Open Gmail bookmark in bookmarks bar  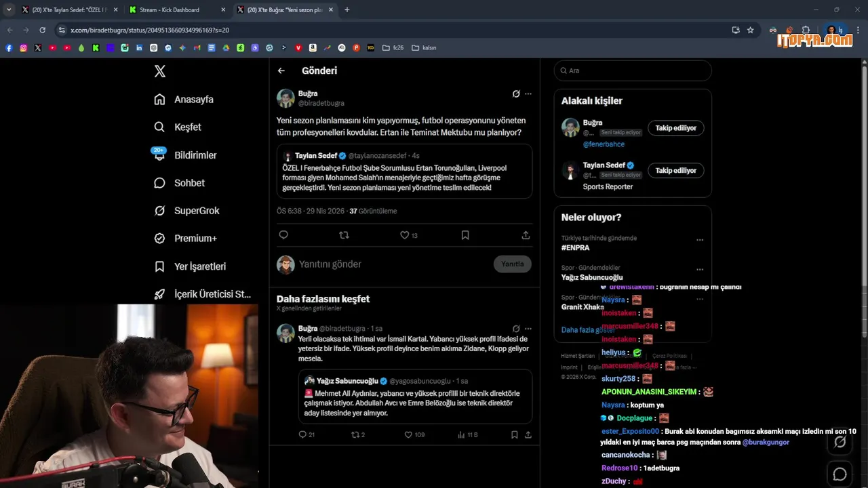(197, 47)
